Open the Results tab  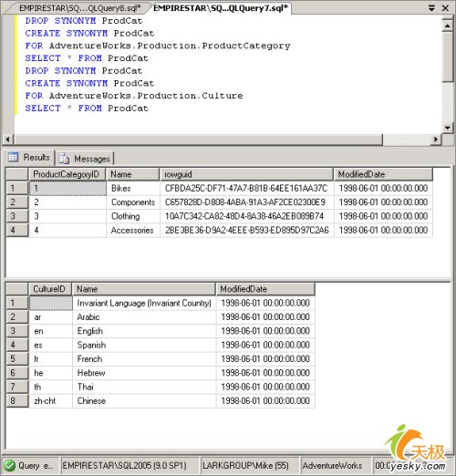coord(29,158)
